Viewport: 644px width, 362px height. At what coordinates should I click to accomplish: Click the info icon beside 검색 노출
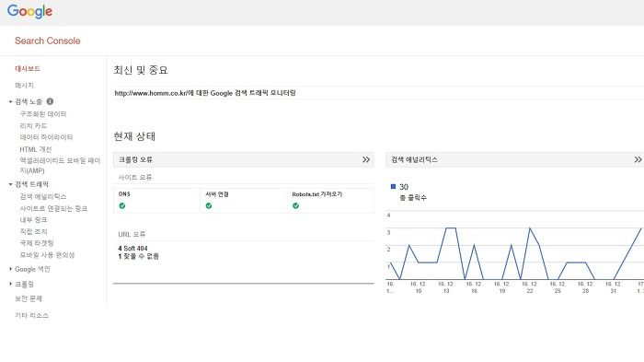click(x=50, y=101)
